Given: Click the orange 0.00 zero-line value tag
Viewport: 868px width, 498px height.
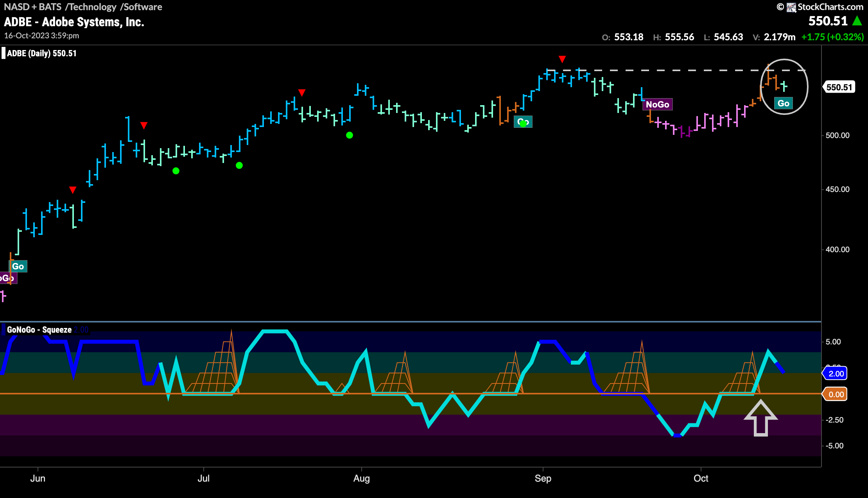Looking at the screenshot, I should [x=835, y=394].
